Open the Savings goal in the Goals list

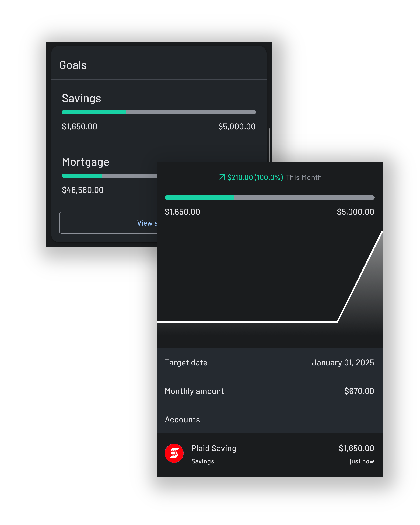(x=81, y=98)
